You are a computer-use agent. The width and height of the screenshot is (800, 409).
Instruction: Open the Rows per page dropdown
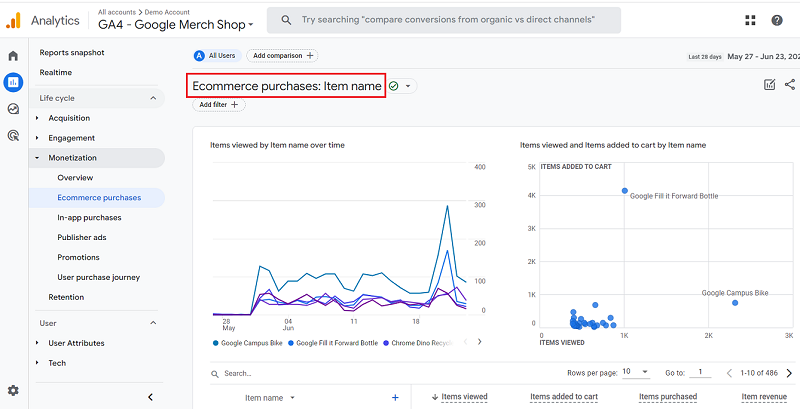(636, 372)
